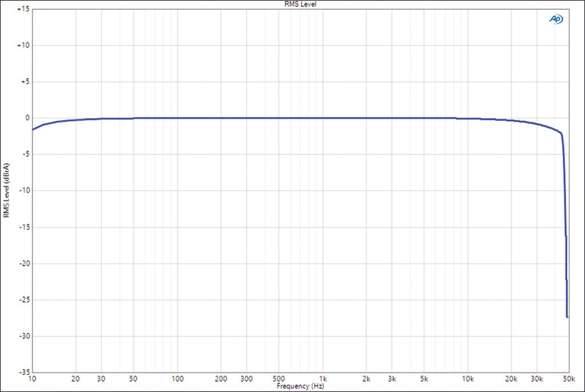Screen dimensions: 585x392
Task: Click the AP logo icon
Action: pos(556,19)
